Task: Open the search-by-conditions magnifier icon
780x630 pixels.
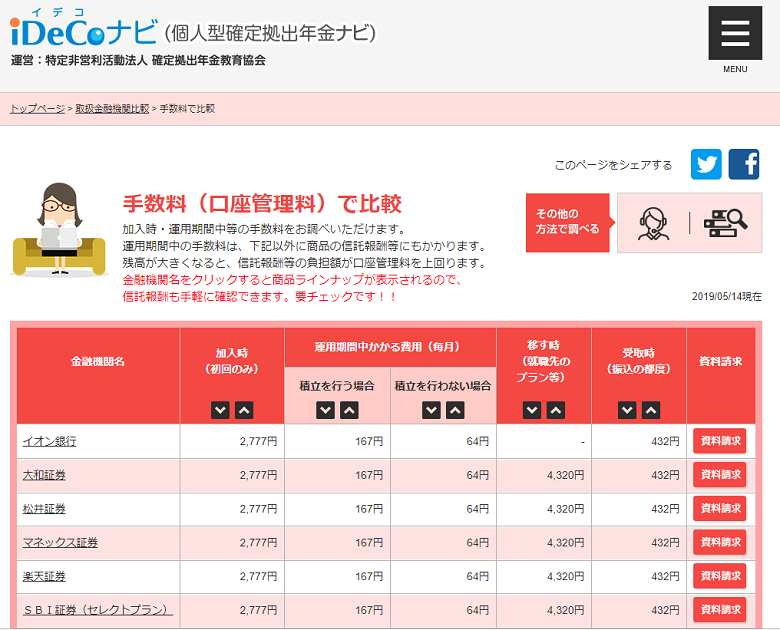Action: click(725, 223)
